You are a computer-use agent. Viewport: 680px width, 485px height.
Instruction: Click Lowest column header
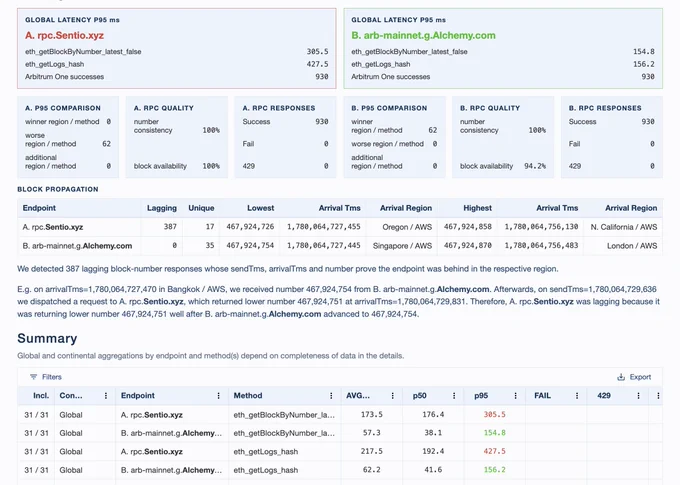261,208
